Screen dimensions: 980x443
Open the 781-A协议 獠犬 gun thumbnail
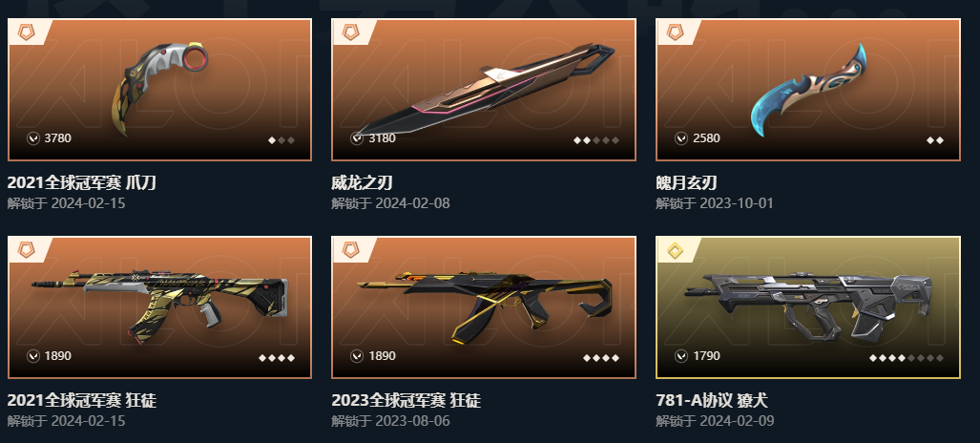[x=808, y=306]
